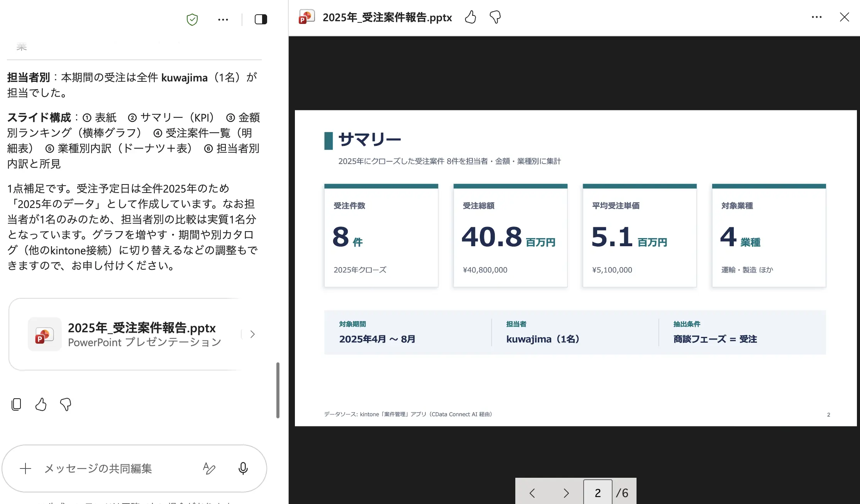Click the pen writing assist icon
Image resolution: width=860 pixels, height=504 pixels.
209,468
